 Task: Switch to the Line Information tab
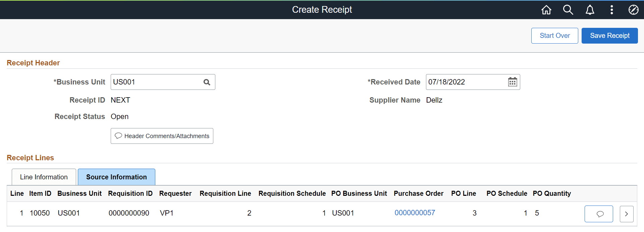(x=44, y=177)
